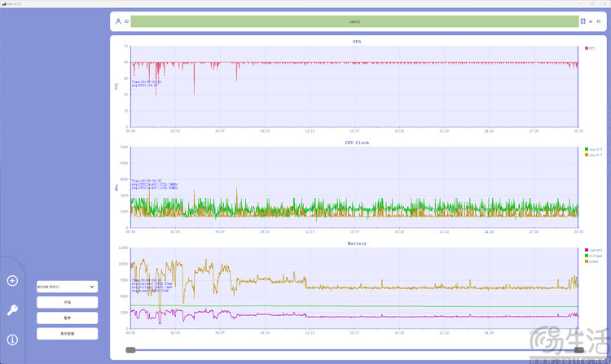Click the 开始 start button
Viewport: 611px width, 364px height.
(x=67, y=302)
